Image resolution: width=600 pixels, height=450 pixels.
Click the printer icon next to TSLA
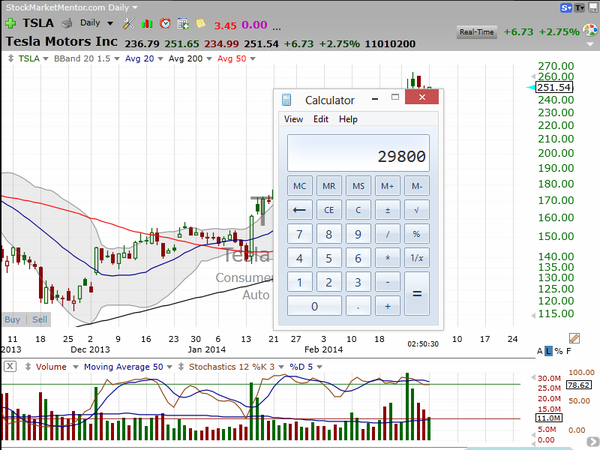point(67,24)
